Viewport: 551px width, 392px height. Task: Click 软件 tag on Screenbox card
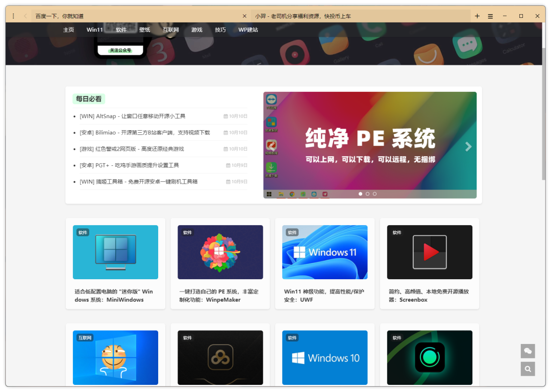coord(397,232)
